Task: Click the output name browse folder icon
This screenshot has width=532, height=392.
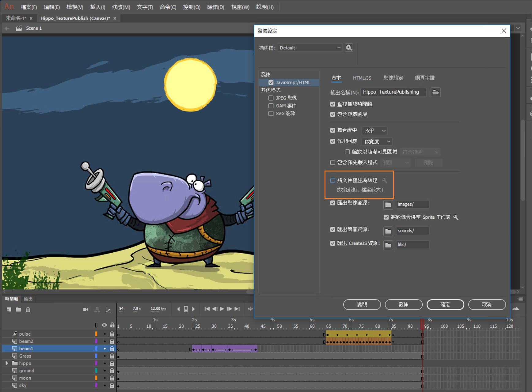Action: pyautogui.click(x=435, y=92)
